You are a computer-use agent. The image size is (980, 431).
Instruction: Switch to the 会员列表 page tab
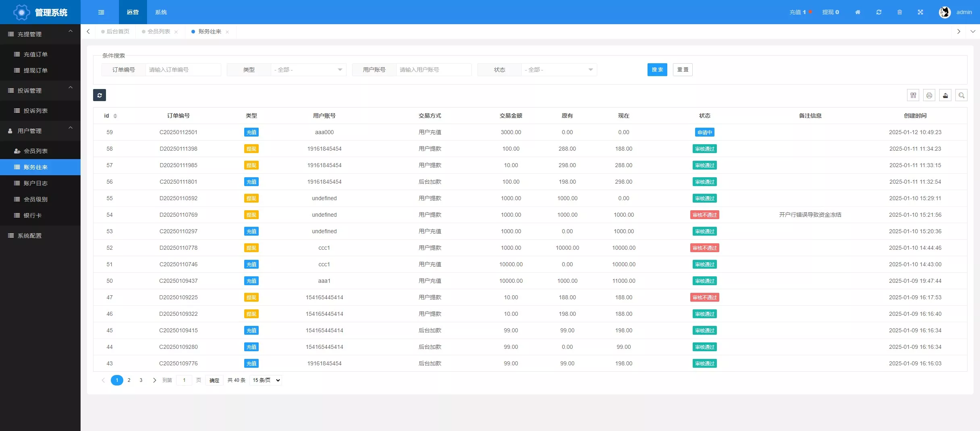pos(159,31)
